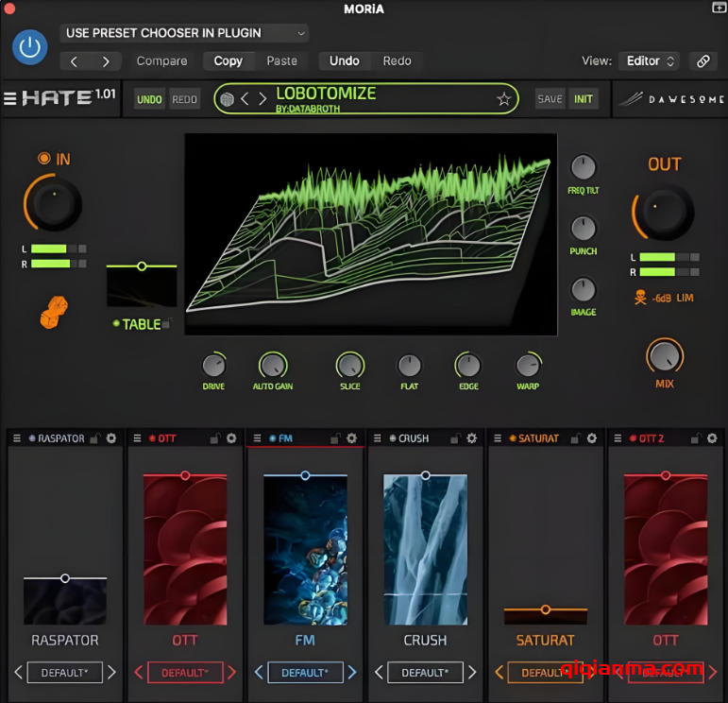Toggle the first OTT module power dot

pyautogui.click(x=152, y=438)
